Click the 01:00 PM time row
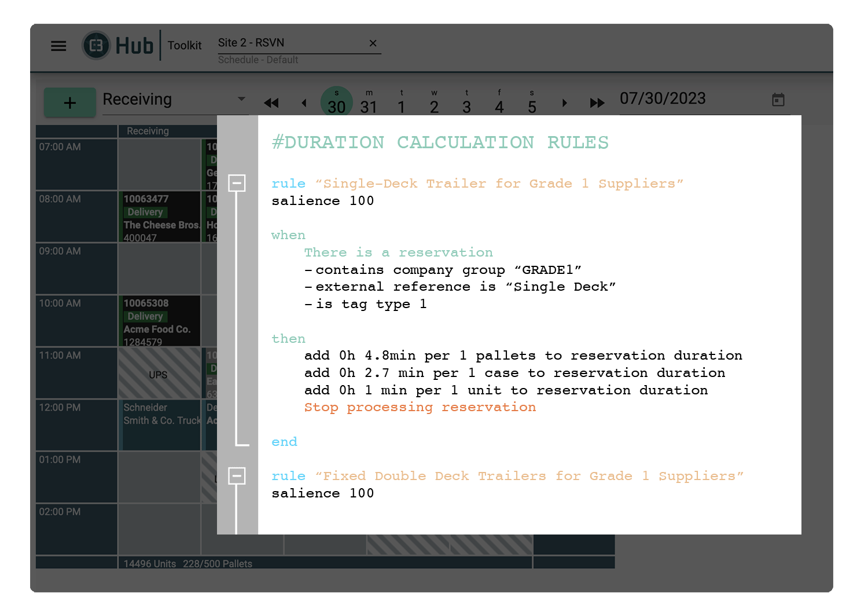 76,477
